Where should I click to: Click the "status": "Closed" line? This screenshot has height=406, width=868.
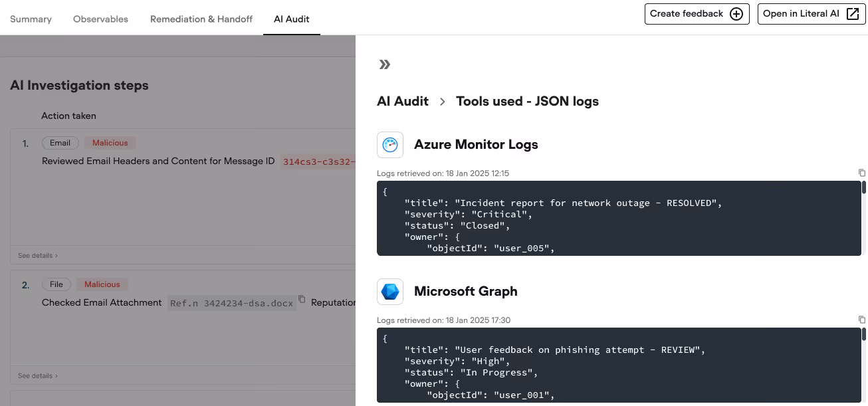[457, 226]
